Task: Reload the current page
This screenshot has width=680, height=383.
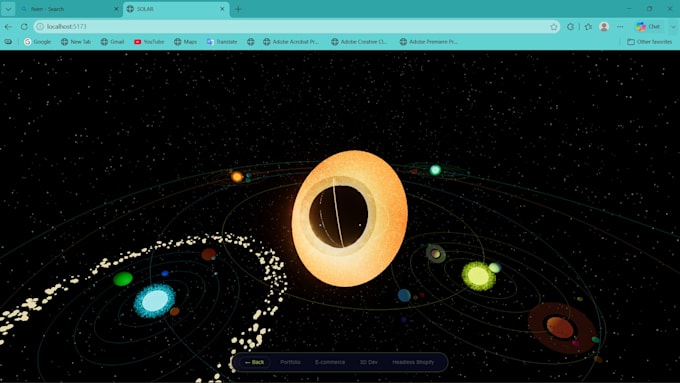Action: [x=24, y=26]
